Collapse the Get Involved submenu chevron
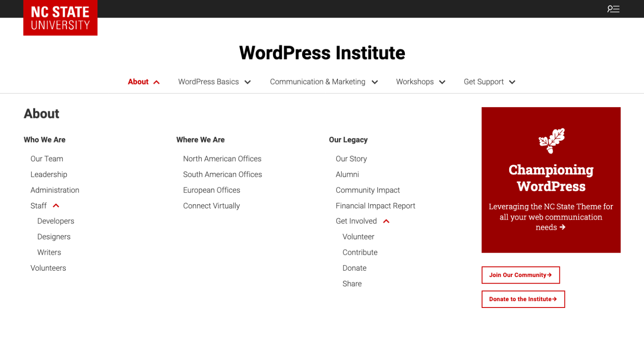644x362 pixels. coord(386,221)
